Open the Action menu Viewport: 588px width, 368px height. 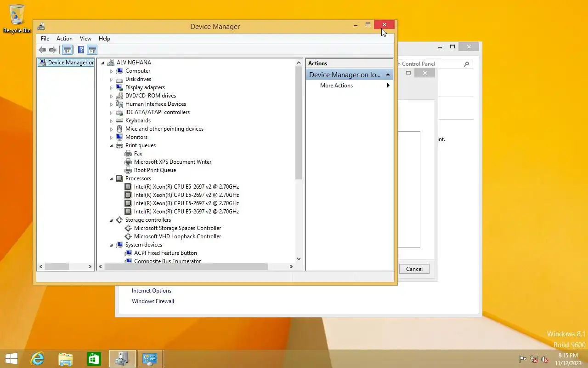[x=64, y=39]
